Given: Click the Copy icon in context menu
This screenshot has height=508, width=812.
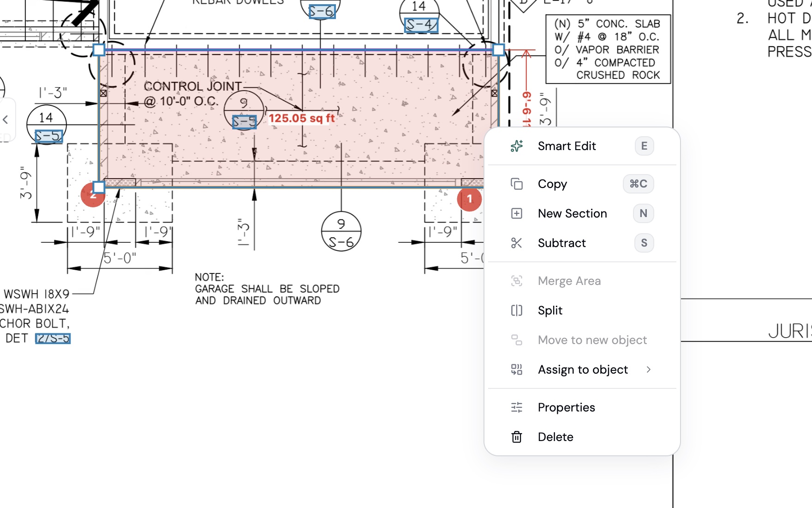Looking at the screenshot, I should (517, 184).
